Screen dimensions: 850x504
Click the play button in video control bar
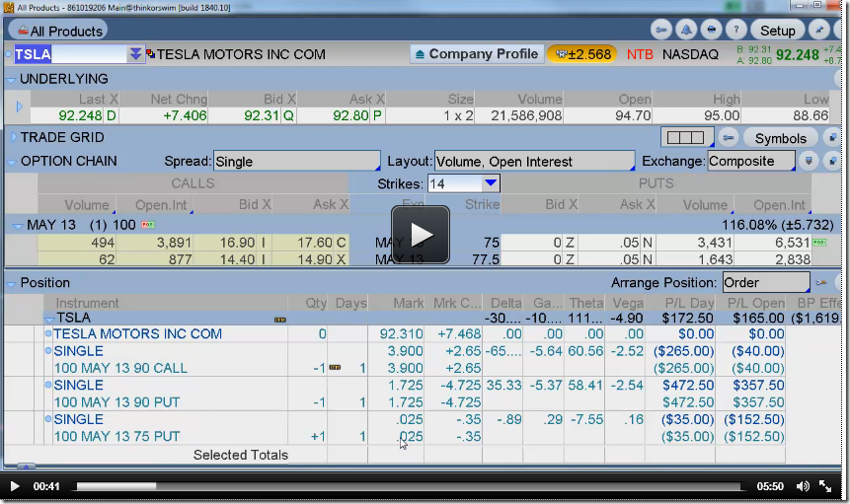15,486
